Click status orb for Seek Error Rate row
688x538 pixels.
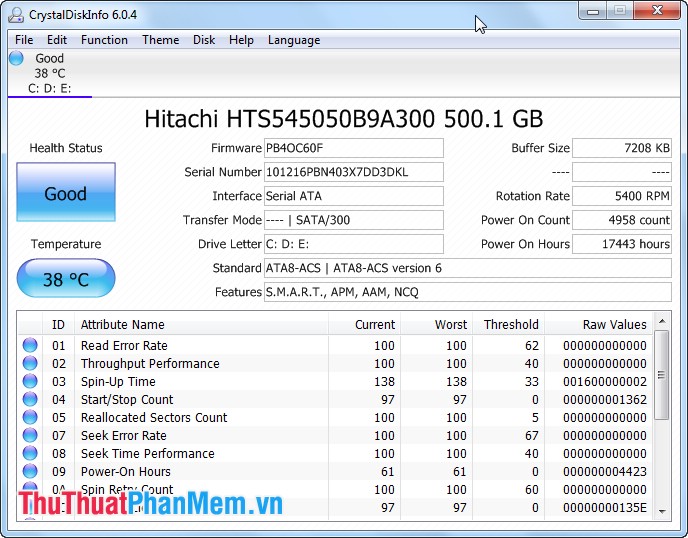tap(30, 435)
